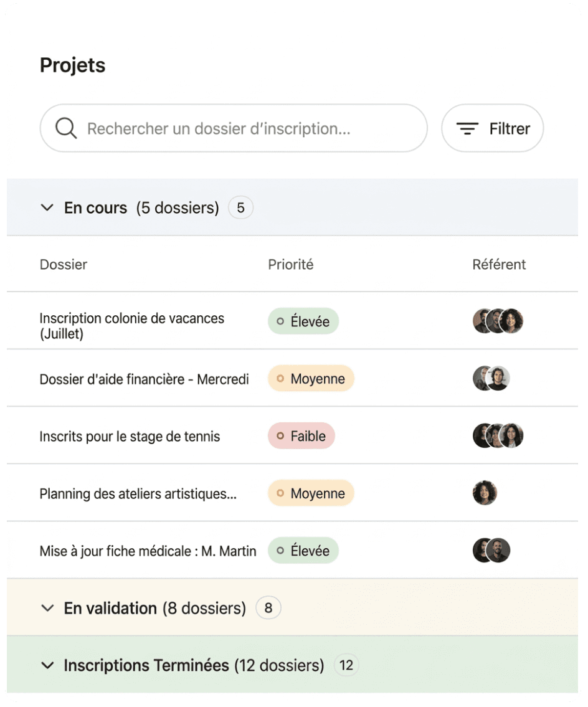Viewport: 588px width, 707px height.
Task: Expand the Inscriptions Terminées section
Action: coord(48,665)
